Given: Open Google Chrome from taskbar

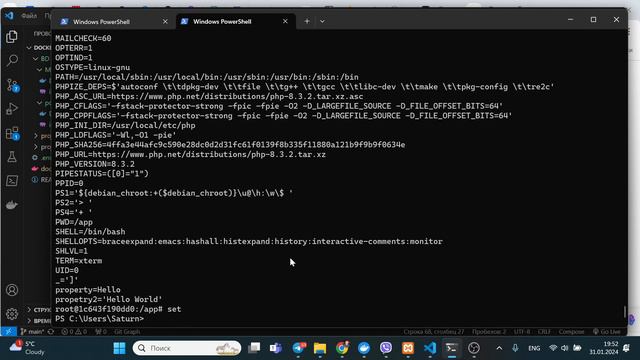Looking at the screenshot, I should [342, 348].
